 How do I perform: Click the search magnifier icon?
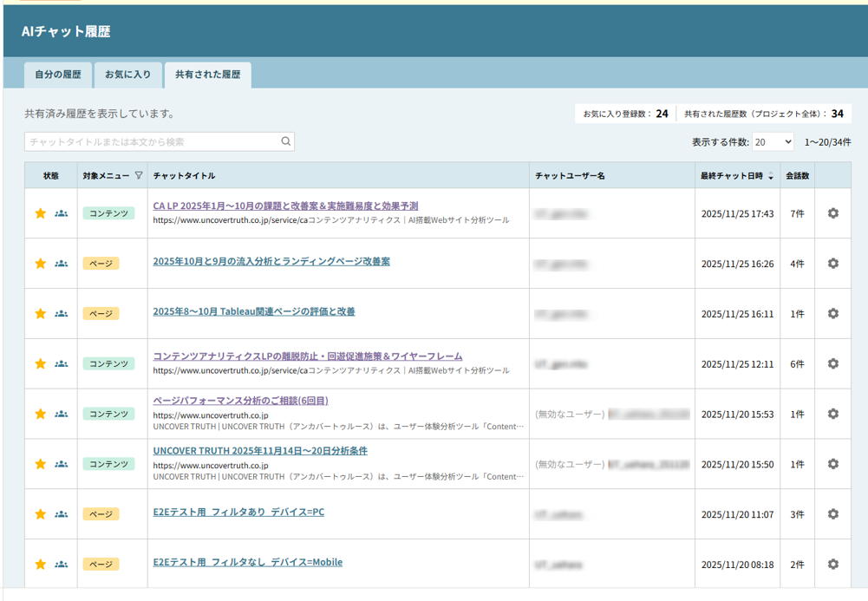(285, 141)
